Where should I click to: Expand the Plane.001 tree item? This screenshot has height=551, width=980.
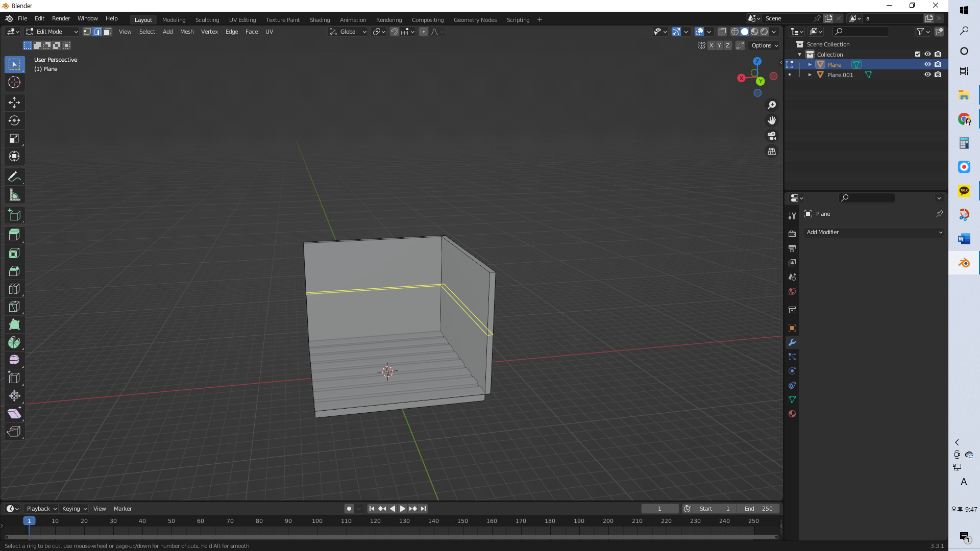810,74
